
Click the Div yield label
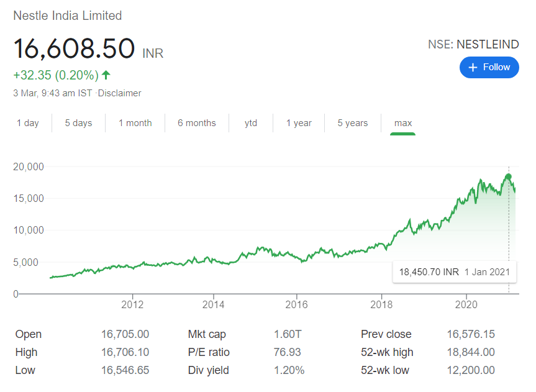209,370
